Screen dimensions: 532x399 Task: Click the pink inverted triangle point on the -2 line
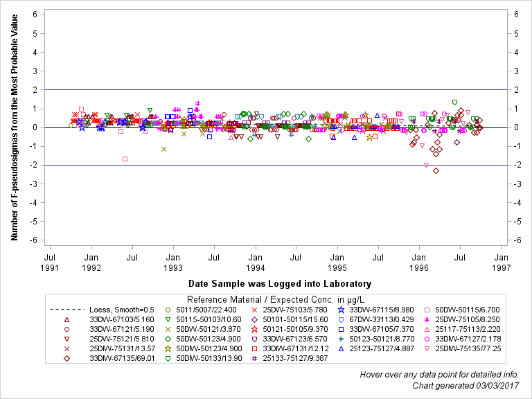tap(427, 165)
